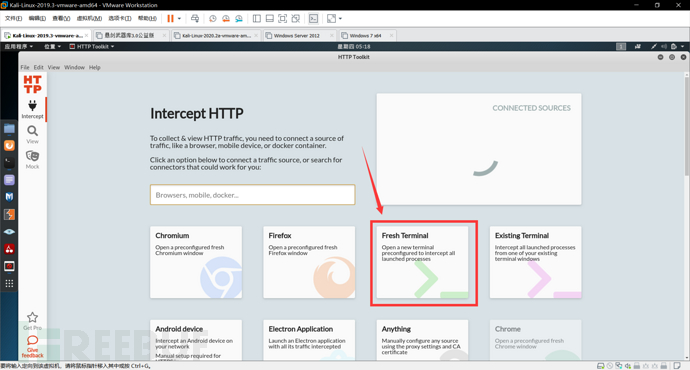
Task: Open the snapshot manager icon
Action: 239,18
